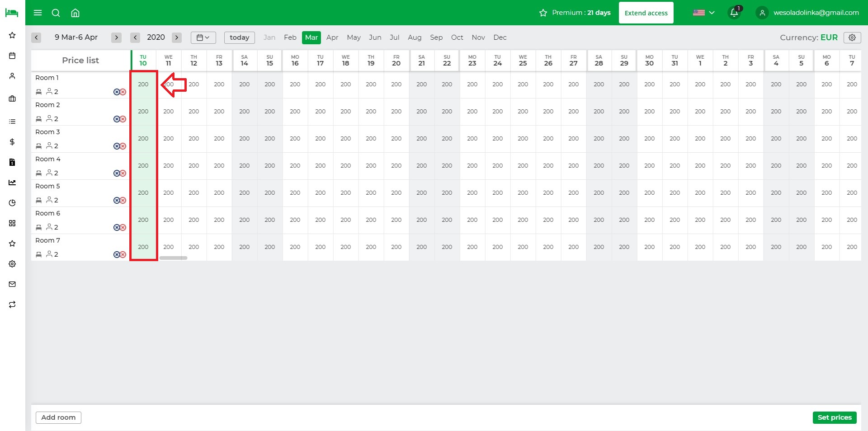Go to the home icon in the top bar
Viewport: 868px width, 431px height.
tap(75, 13)
